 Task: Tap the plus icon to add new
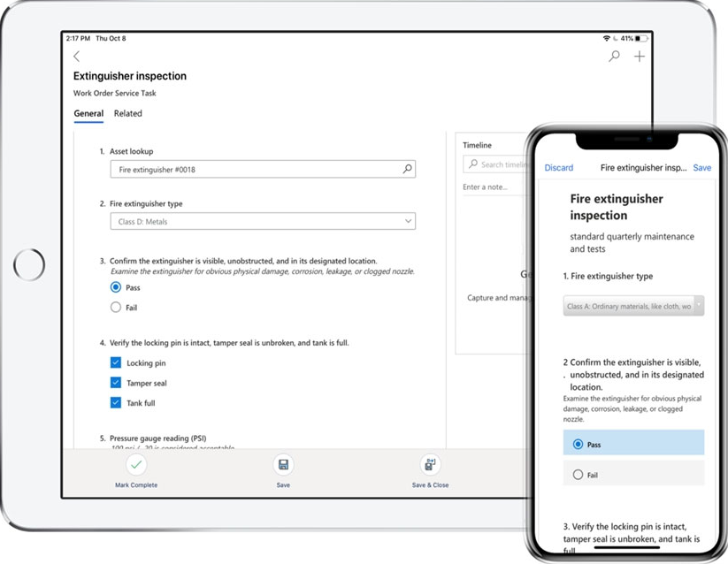click(x=639, y=57)
